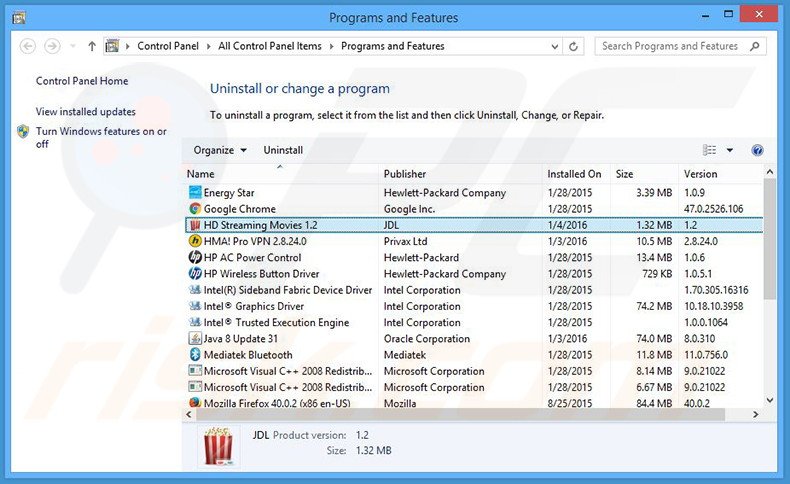Open Turn Windows features on or off
The image size is (790, 484).
(x=101, y=137)
